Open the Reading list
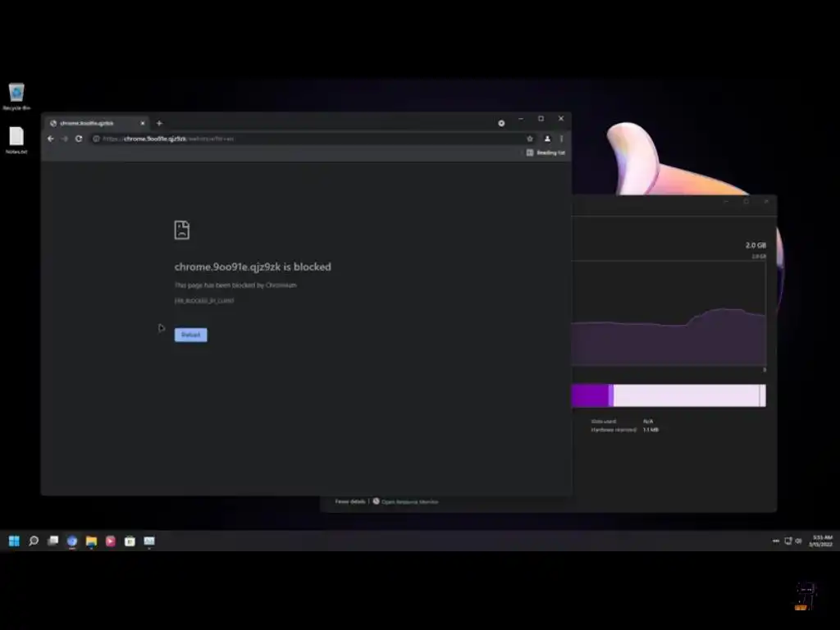The height and width of the screenshot is (630, 840). coord(546,153)
